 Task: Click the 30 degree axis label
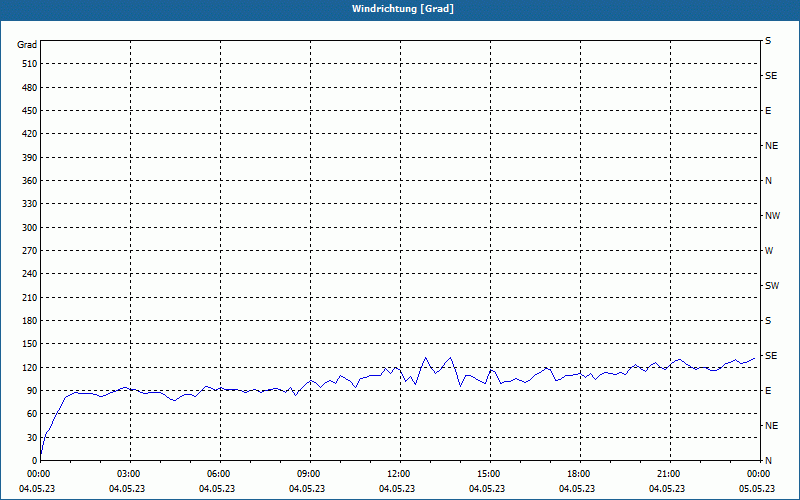click(x=32, y=437)
